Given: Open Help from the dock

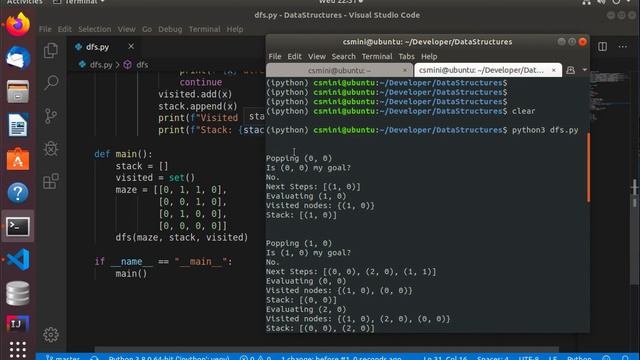Looking at the screenshot, I should click(18, 193).
